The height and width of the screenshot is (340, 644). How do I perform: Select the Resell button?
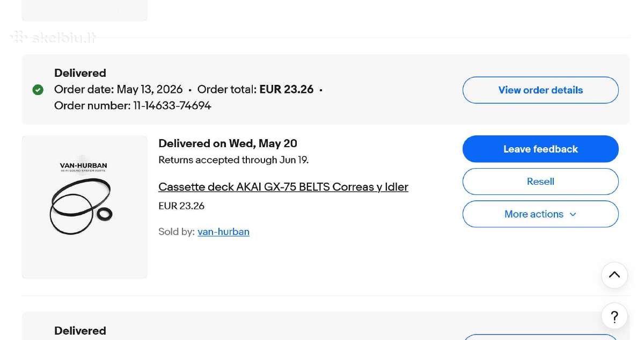click(540, 182)
